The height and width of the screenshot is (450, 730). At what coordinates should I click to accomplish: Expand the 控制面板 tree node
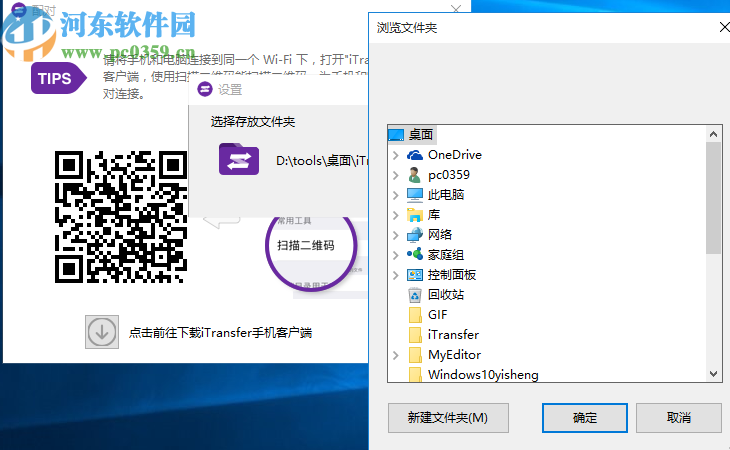click(x=396, y=275)
